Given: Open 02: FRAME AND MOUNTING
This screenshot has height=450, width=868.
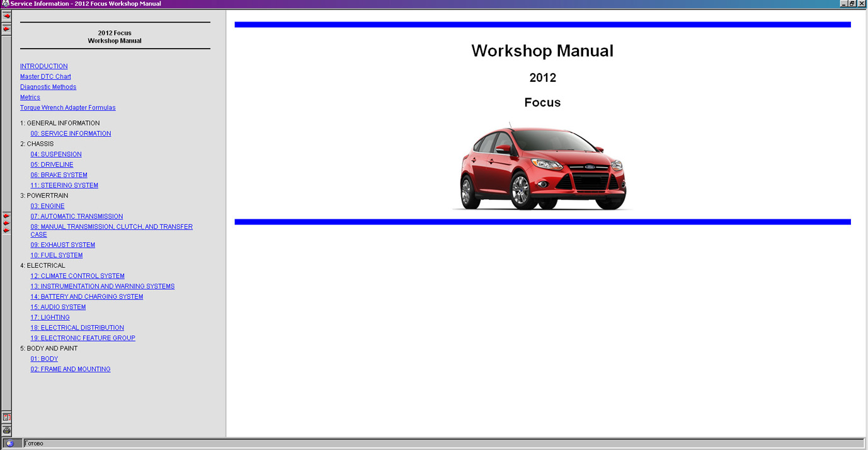Looking at the screenshot, I should [x=70, y=369].
